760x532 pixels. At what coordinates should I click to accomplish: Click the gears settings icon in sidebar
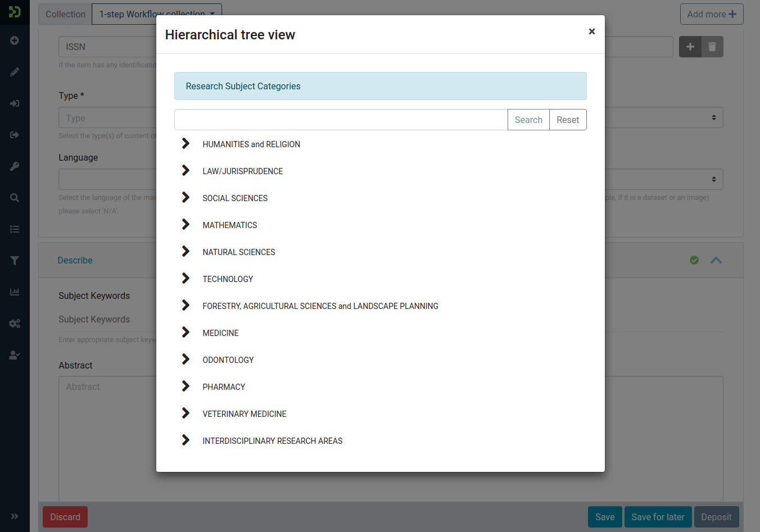[x=15, y=324]
